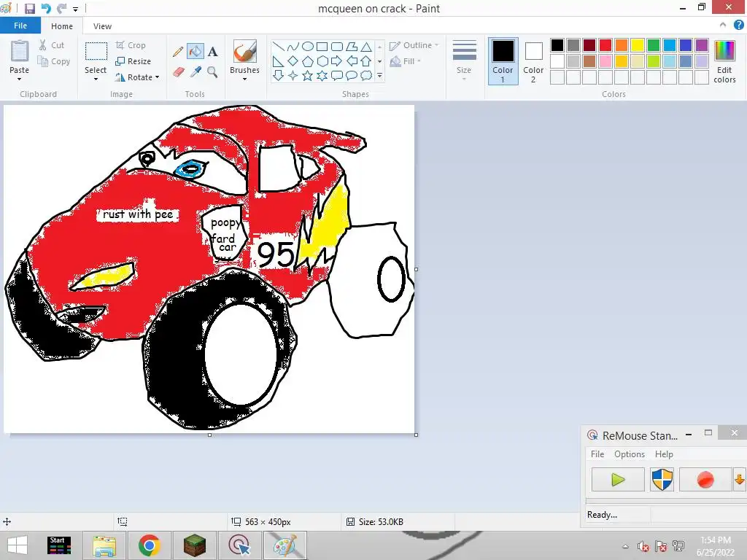This screenshot has width=747, height=560.
Task: Choose the Right arrow shape
Action: tap(336, 61)
